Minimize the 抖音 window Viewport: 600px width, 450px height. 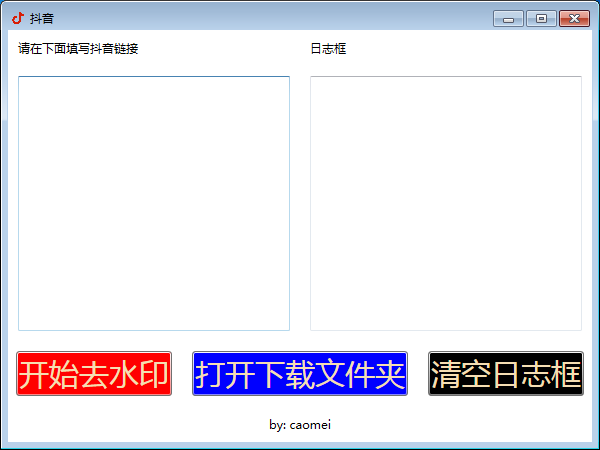pos(508,19)
